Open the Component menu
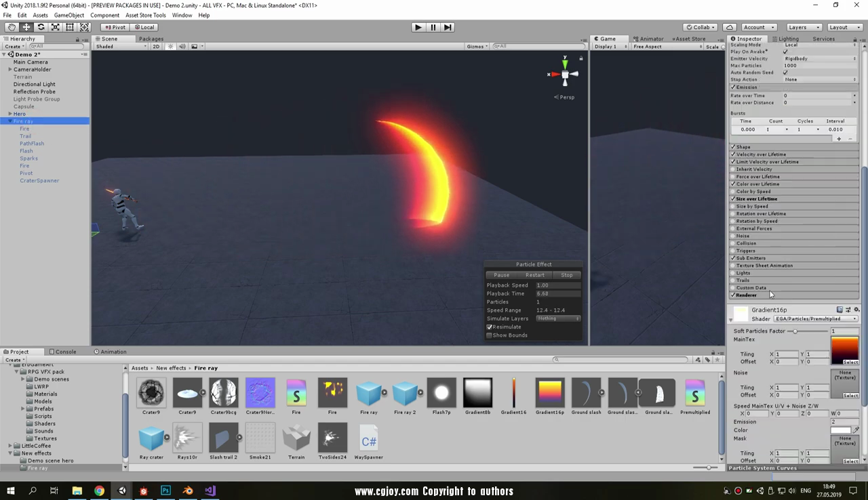 104,15
